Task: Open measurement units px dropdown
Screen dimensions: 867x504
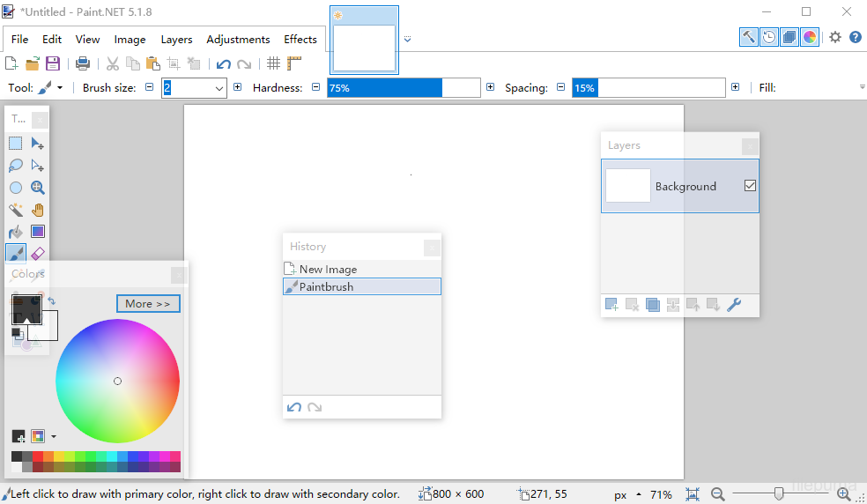Action: [627, 494]
